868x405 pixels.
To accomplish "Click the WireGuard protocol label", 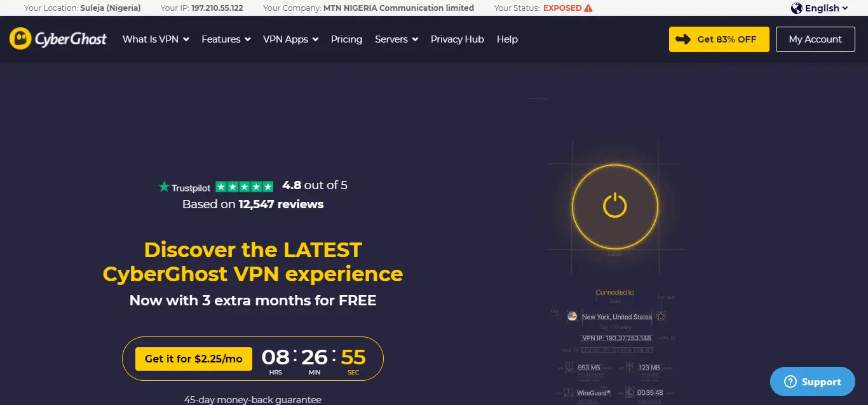I will coord(593,392).
